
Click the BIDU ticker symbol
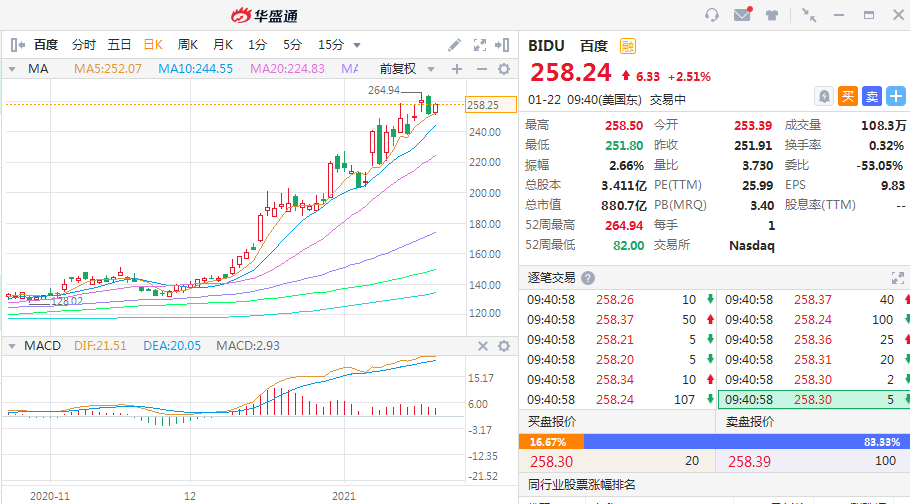pyautogui.click(x=546, y=46)
